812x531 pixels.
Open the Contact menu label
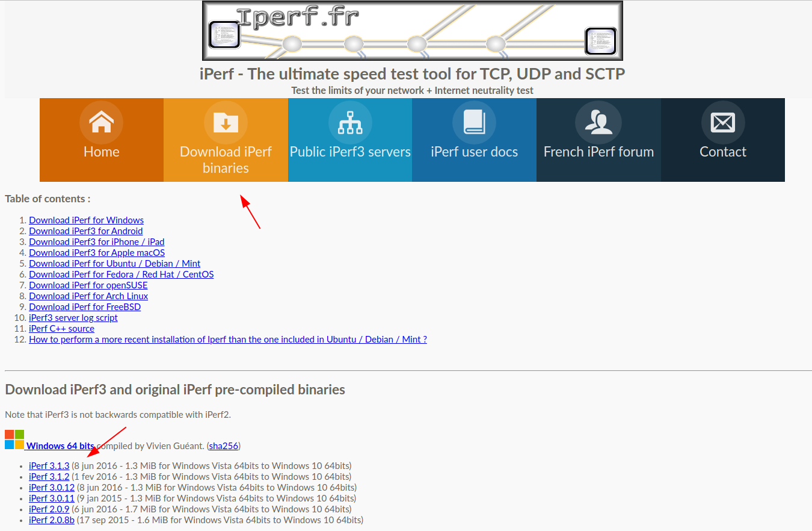tap(723, 152)
